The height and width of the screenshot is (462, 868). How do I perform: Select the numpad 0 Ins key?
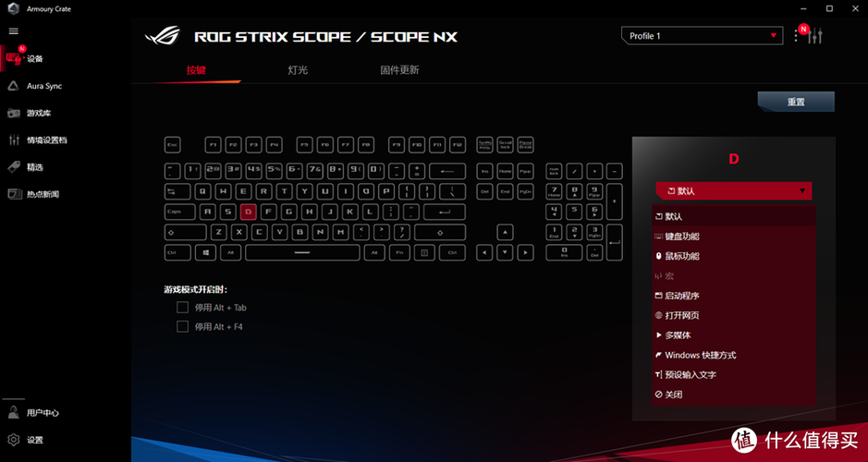564,252
